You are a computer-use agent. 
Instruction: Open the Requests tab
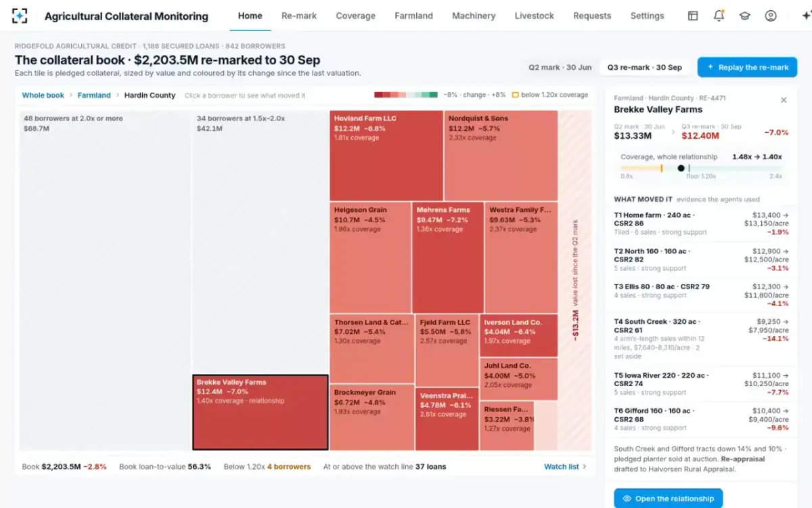[x=592, y=16]
